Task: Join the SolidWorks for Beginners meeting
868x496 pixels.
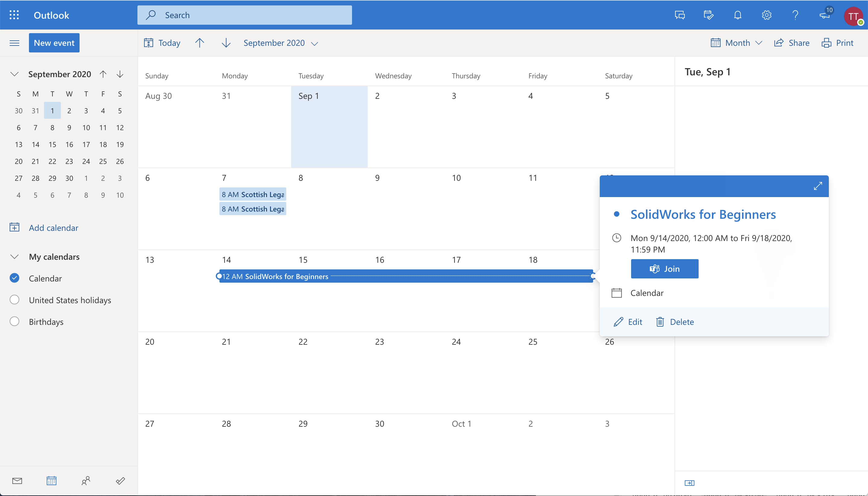Action: click(x=664, y=268)
